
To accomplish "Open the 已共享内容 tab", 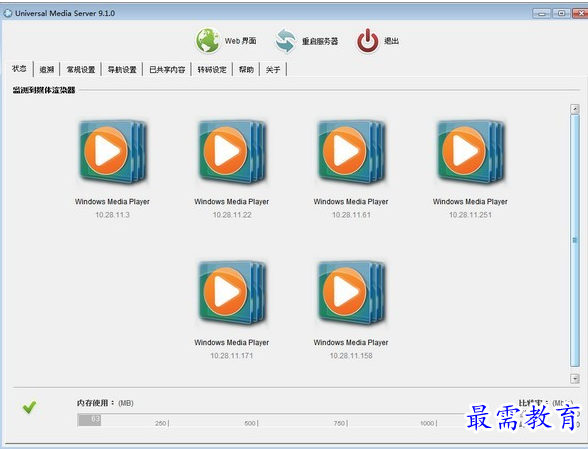I will click(x=167, y=69).
